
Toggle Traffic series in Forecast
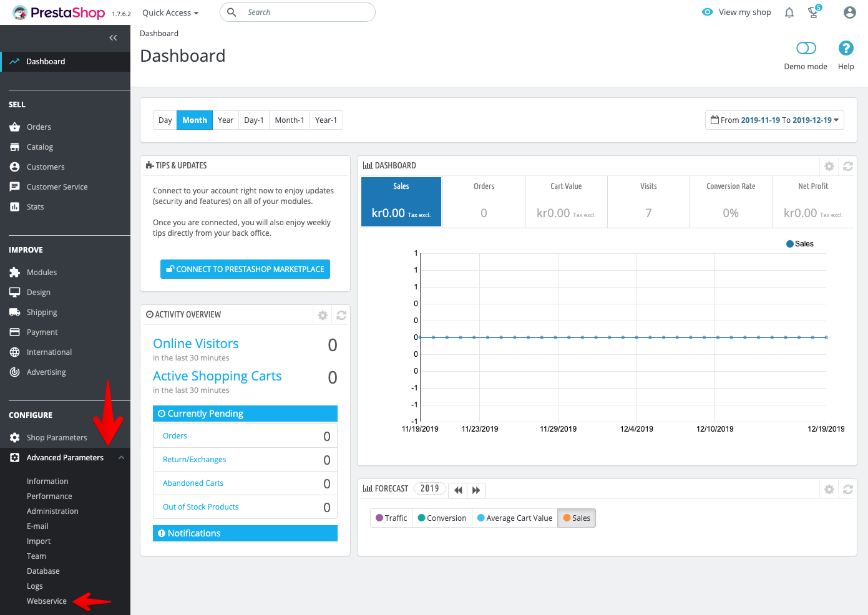click(x=391, y=518)
